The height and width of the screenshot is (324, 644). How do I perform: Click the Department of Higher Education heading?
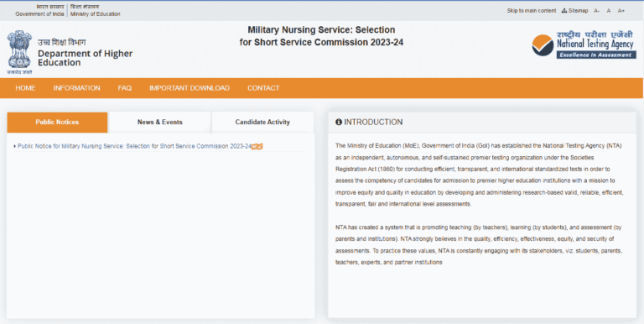(85, 58)
